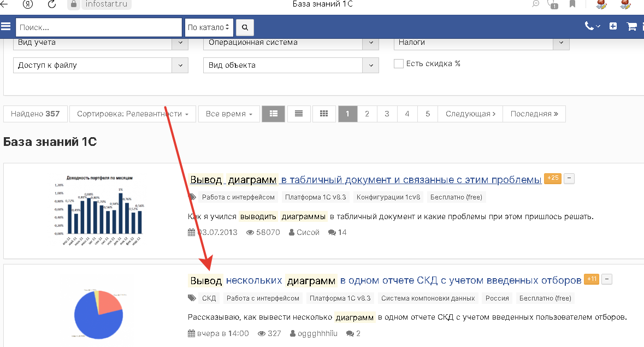This screenshot has width=644, height=347.
Task: Click Следующая next page button
Action: (471, 114)
